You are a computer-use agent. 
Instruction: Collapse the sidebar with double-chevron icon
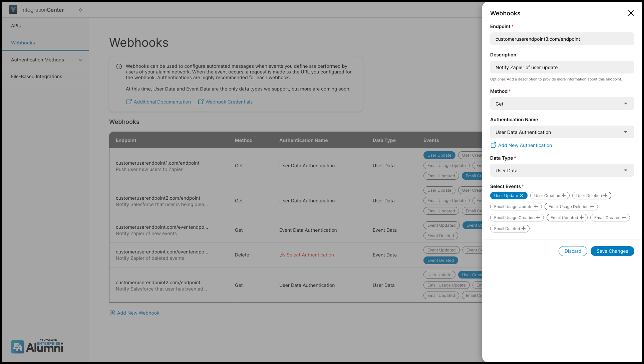81,10
